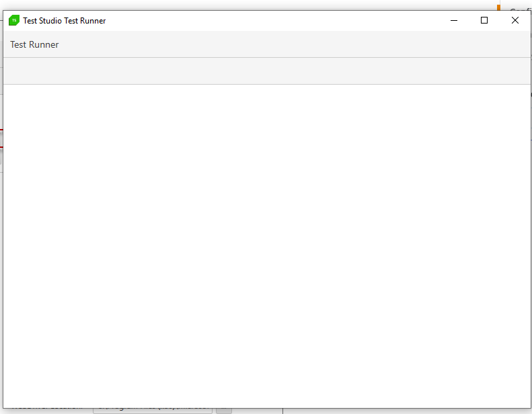Click the green Test Studio icon in title bar
The height and width of the screenshot is (414, 532).
[13, 20]
